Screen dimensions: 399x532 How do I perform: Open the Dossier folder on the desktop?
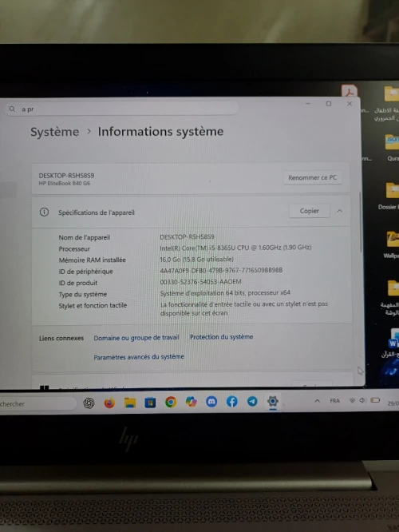[392, 197]
